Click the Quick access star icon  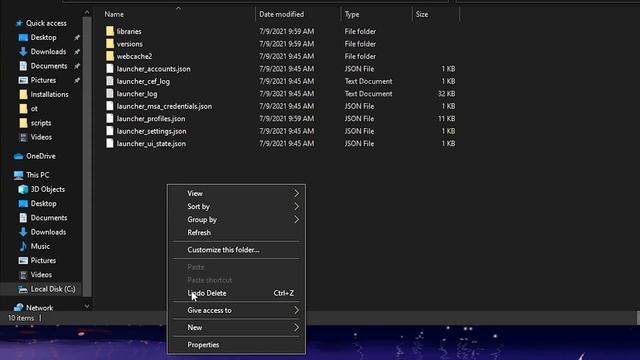click(x=19, y=23)
